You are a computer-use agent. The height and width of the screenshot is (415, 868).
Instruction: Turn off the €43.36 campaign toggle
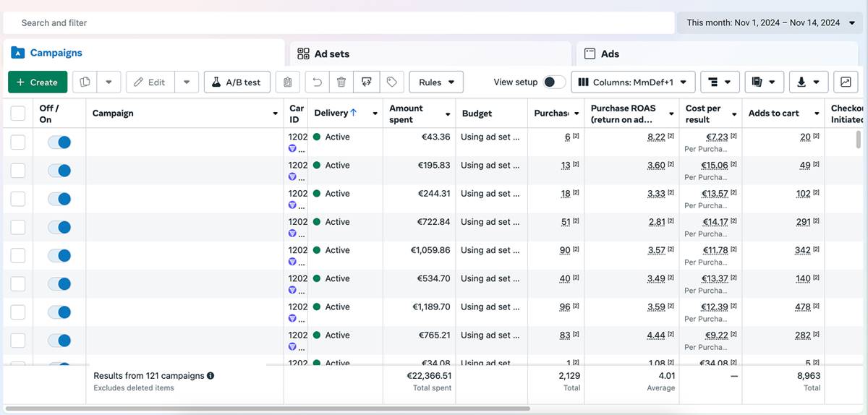pyautogui.click(x=59, y=142)
